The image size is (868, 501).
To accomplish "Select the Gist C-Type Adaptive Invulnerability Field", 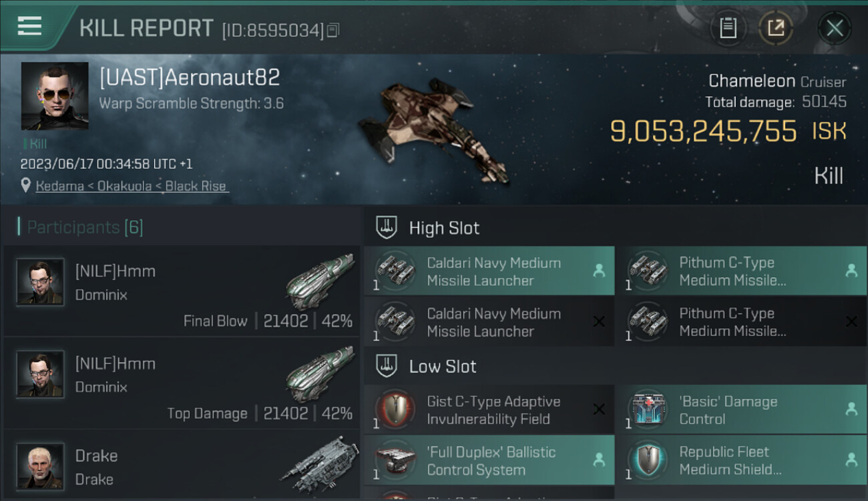I will point(489,409).
